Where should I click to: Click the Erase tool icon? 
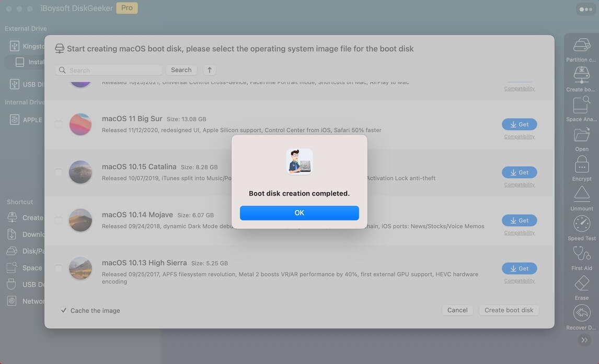tap(582, 284)
